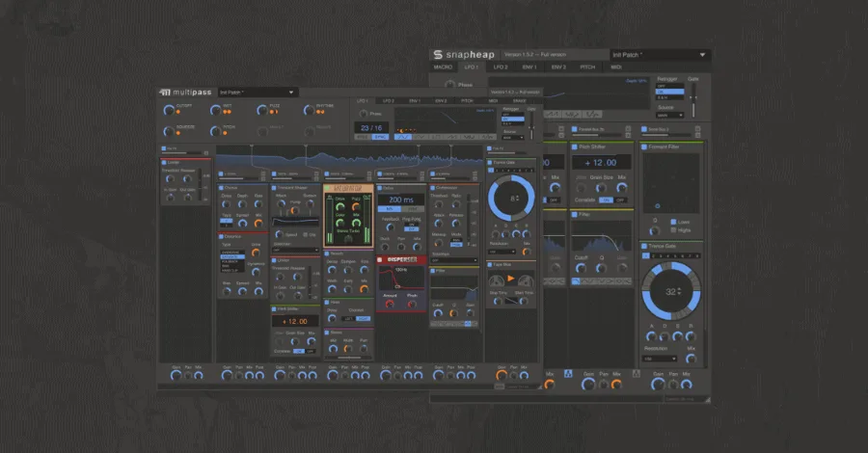The height and width of the screenshot is (453, 868).
Task: Switch to ENV 2 tab in snapheap
Action: 558,67
